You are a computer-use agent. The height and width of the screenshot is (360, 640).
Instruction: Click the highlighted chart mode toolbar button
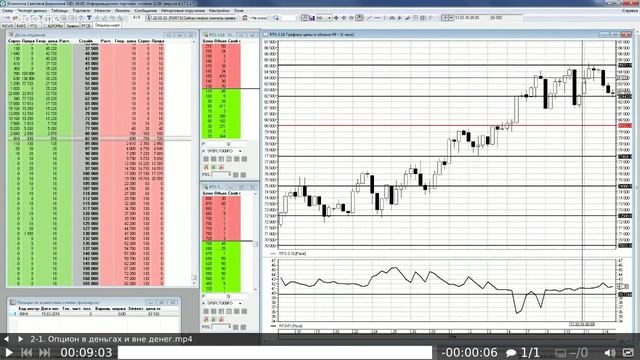359,18
